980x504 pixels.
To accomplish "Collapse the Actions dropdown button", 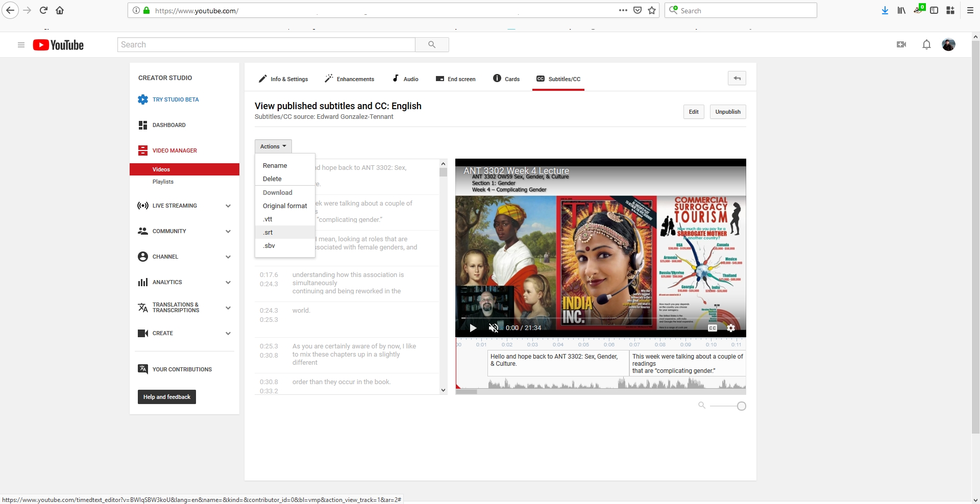I will click(273, 146).
